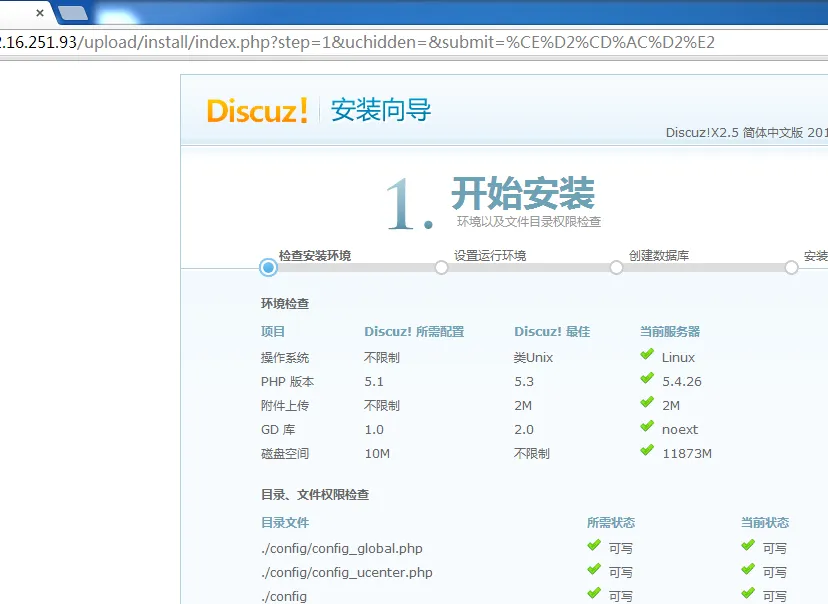Click the 安装向导 title text
The image size is (828, 604).
(x=381, y=110)
